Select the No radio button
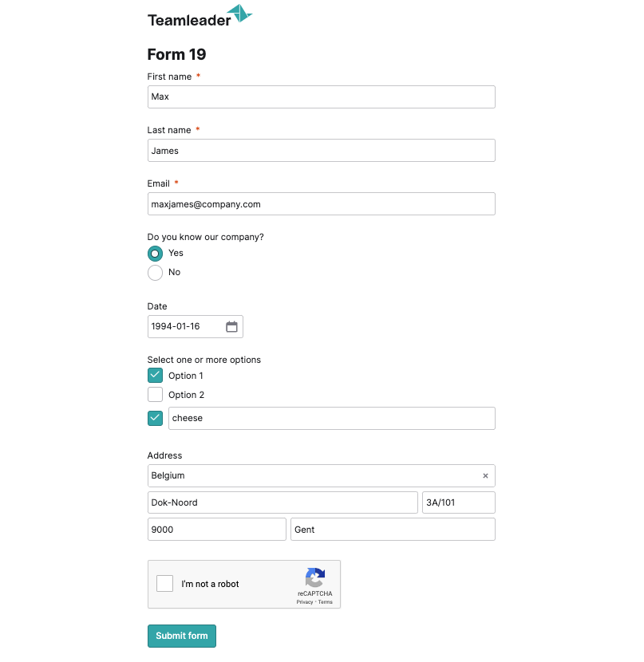Screen dimensions: 644x662 tap(155, 273)
